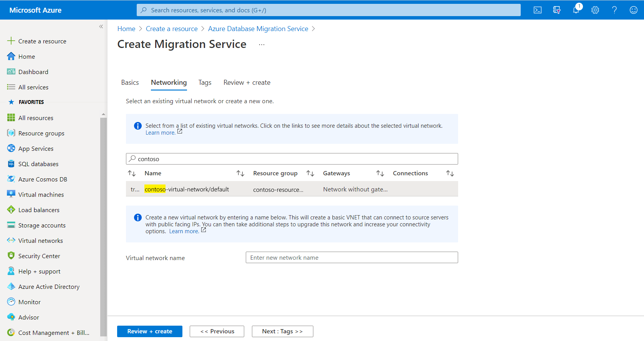
Task: Click the Review + create button
Action: [149, 331]
